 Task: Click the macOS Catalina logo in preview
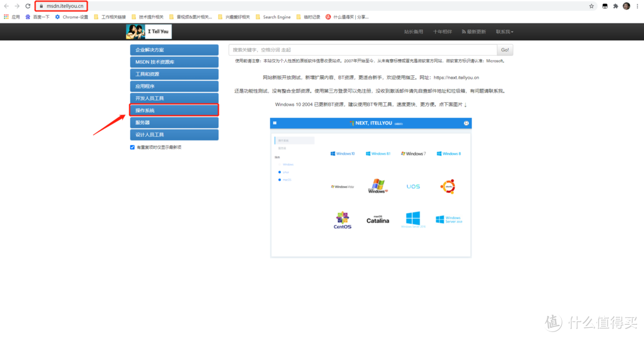[x=378, y=220]
